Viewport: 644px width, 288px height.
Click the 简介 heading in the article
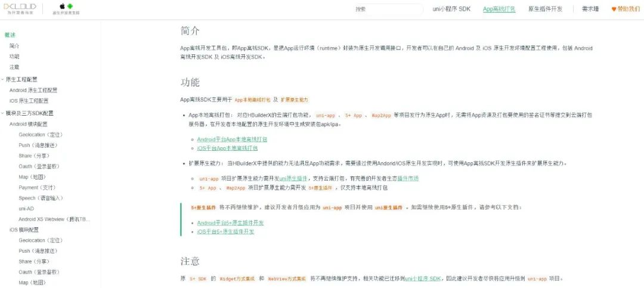(x=190, y=31)
